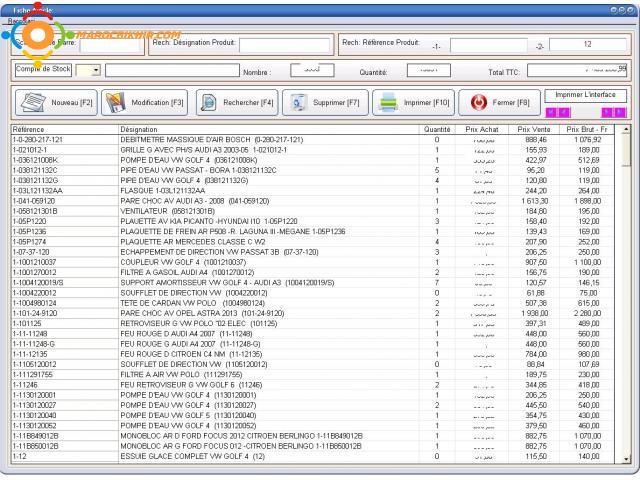Open the Compte de Stock dropdown

[x=96, y=70]
